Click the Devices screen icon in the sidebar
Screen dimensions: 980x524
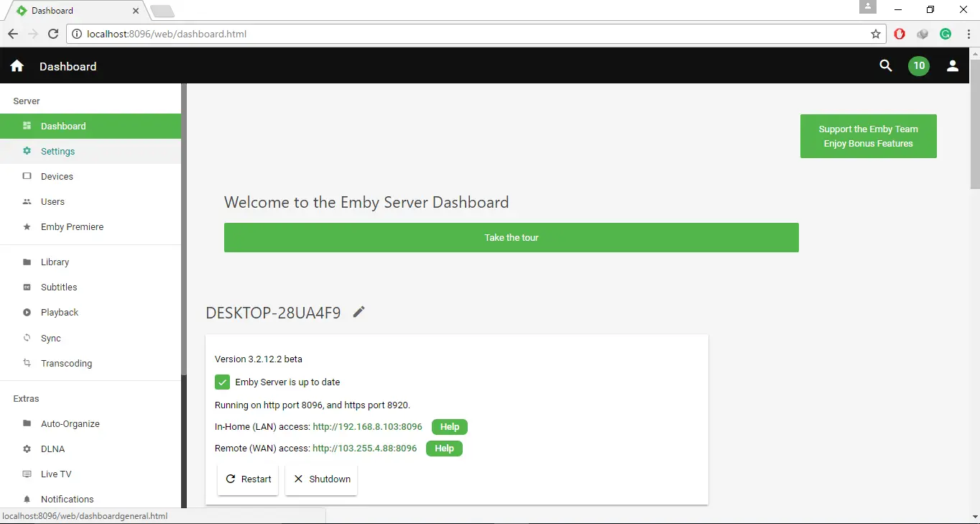(27, 176)
